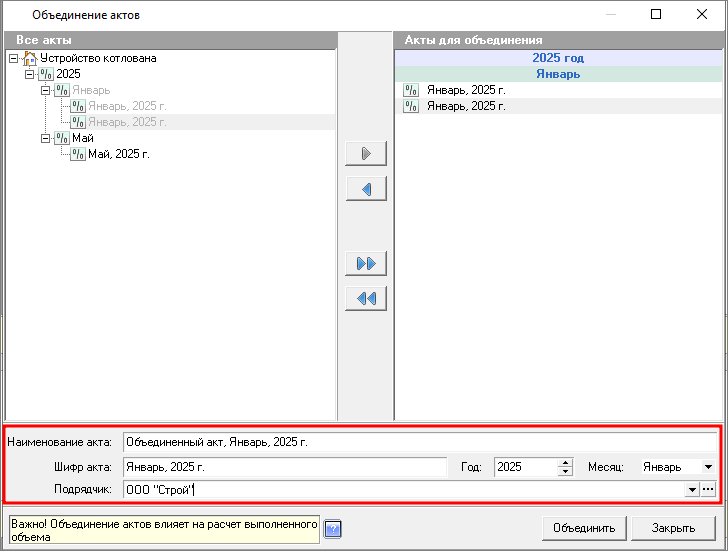Screen dimensions: 728x551
Task: Click the act icon of Май, 2025 г. leaf
Action: (78, 154)
